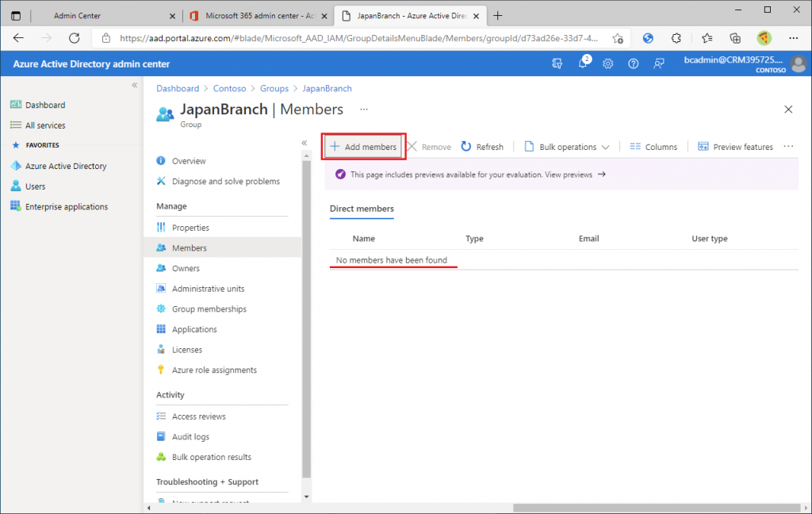Reload the page in browser
812x514 pixels.
click(x=74, y=38)
